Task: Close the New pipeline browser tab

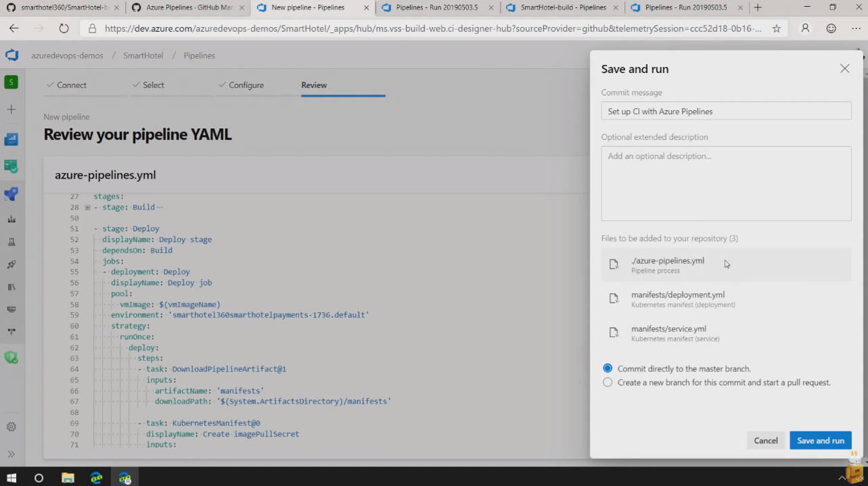Action: click(366, 7)
